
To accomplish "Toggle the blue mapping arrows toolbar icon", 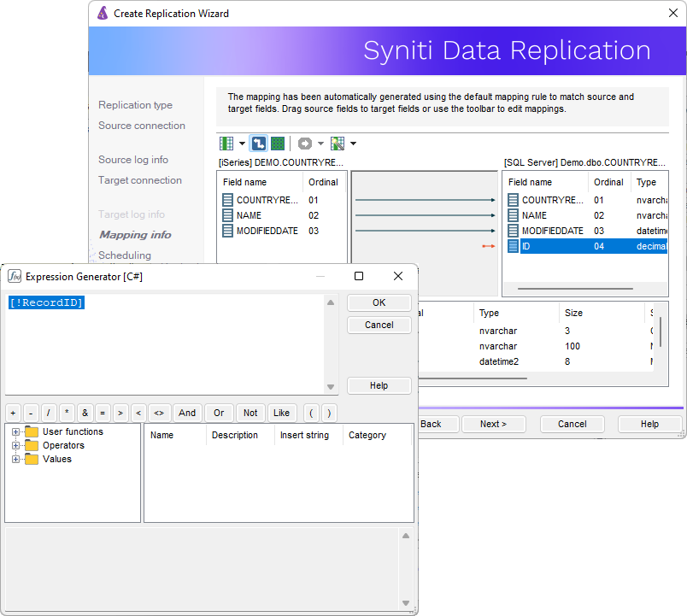I will point(258,144).
